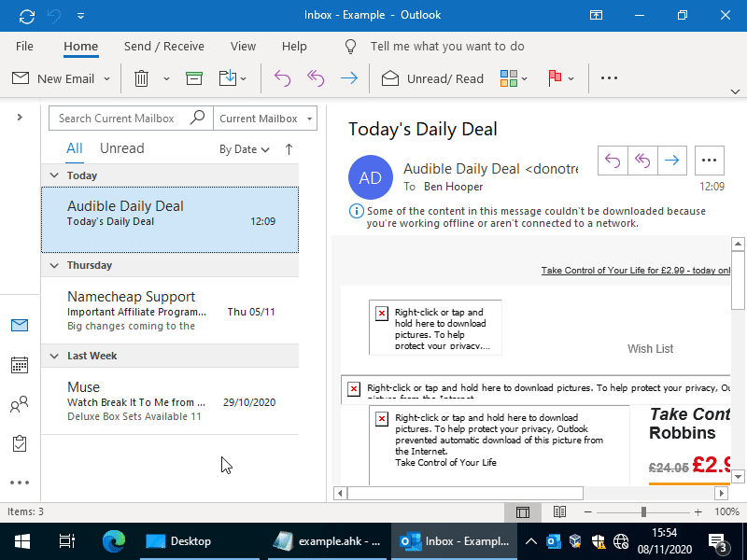Select the Audible Daily Deal email
747x560 pixels.
point(170,219)
